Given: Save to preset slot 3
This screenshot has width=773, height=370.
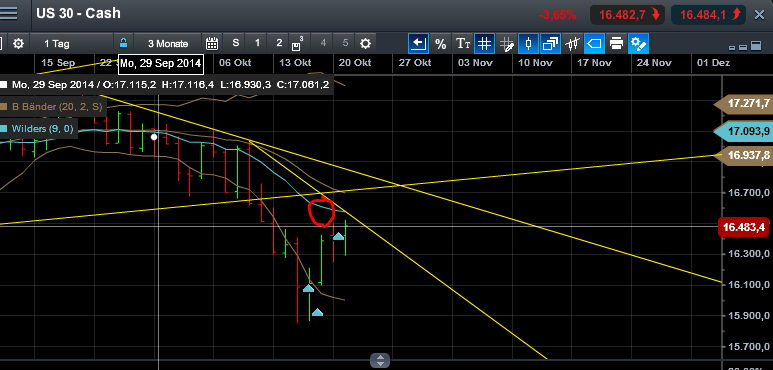Looking at the screenshot, I should (297, 44).
